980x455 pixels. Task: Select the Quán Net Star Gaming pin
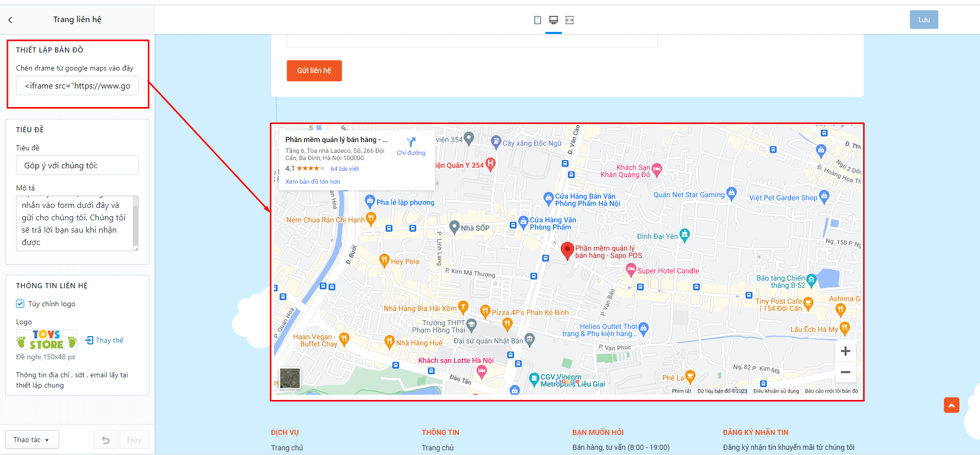(x=731, y=194)
